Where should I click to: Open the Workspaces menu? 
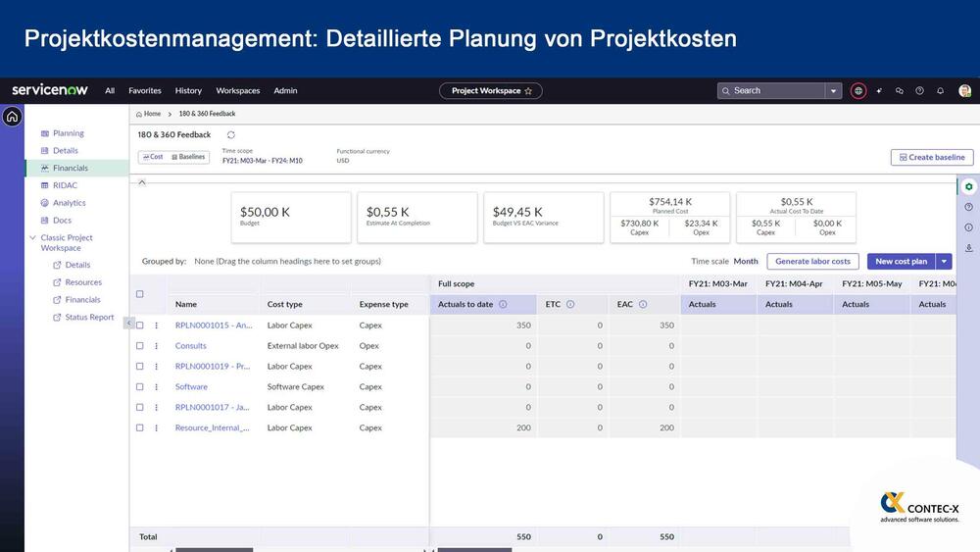(x=238, y=91)
